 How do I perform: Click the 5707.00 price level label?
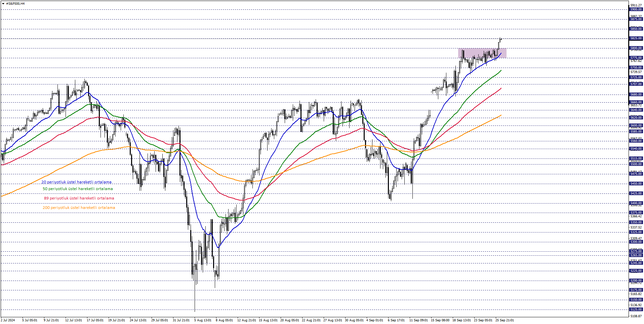point(636,84)
